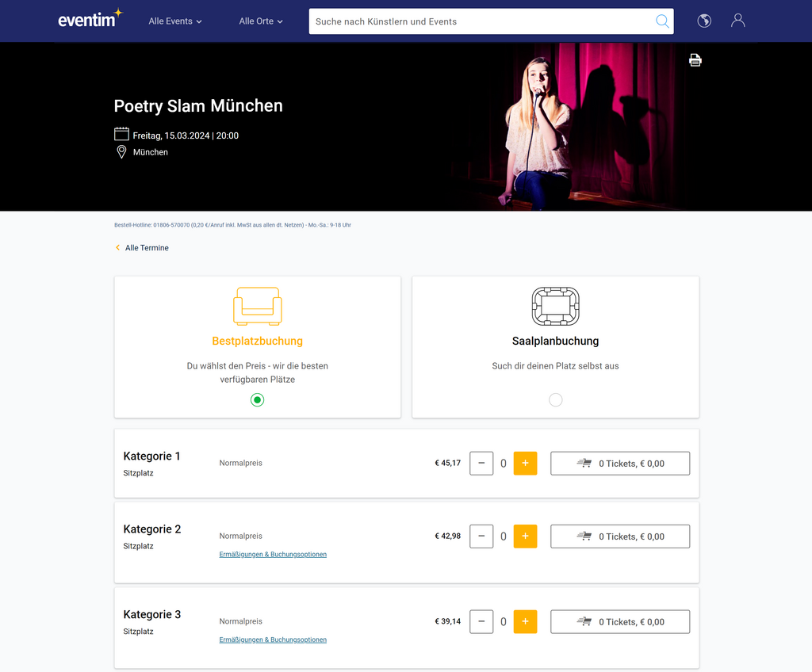Screen dimensions: 812x672
Task: Open Ermäßigungen & Buchungsoptionen for Kategorie 2
Action: [x=273, y=554]
